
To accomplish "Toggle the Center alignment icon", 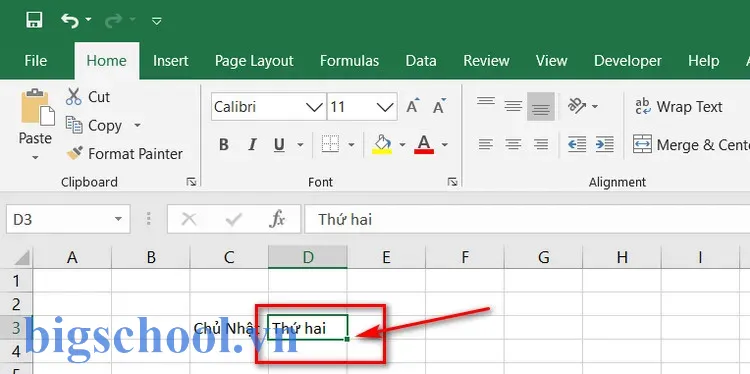I will point(513,144).
